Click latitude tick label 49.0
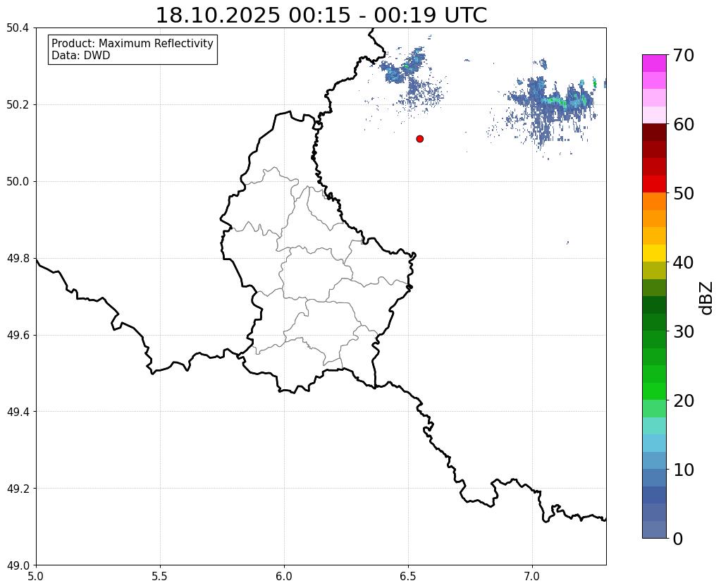Viewport: 721px width, 588px height. [x=18, y=565]
